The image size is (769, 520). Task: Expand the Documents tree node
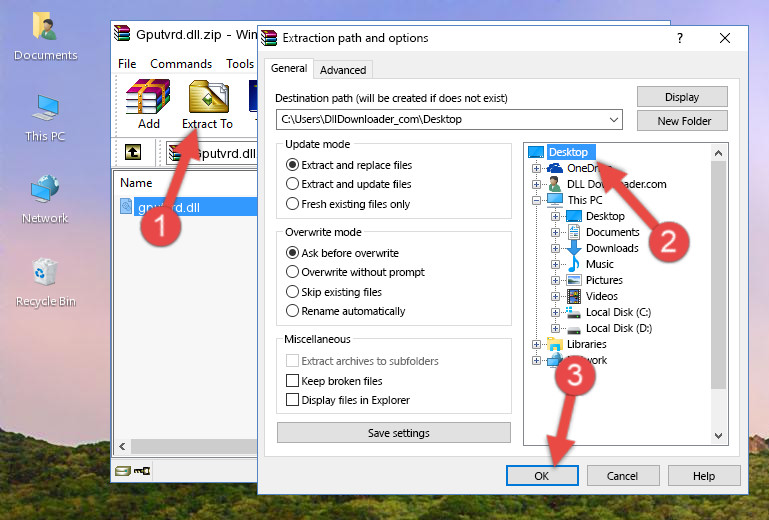555,232
